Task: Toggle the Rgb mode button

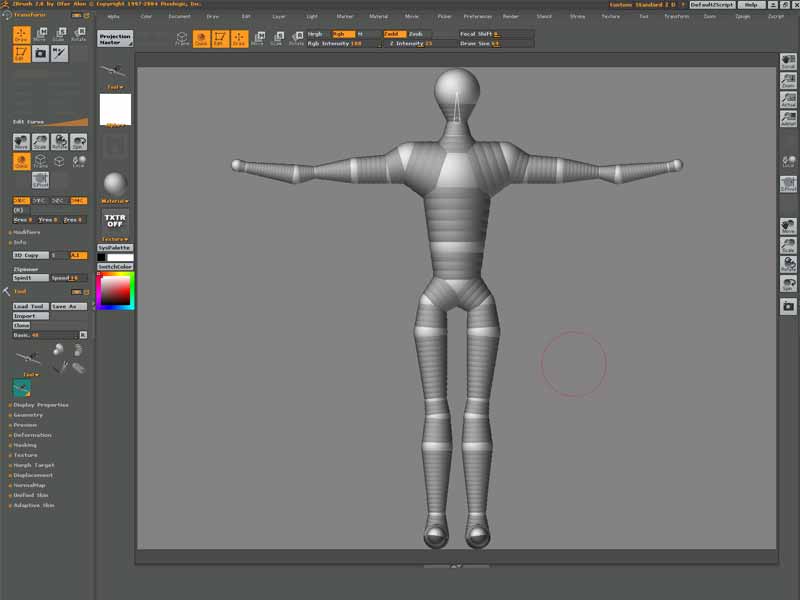Action: coord(343,33)
